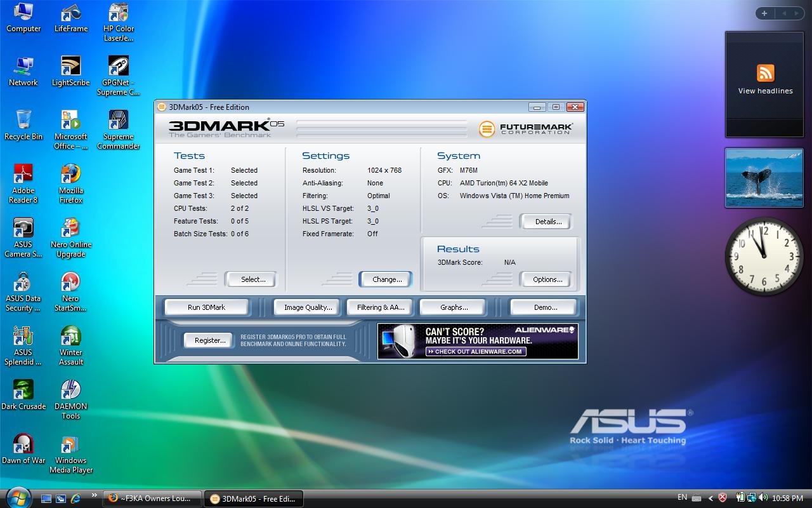Image resolution: width=812 pixels, height=508 pixels.
Task: Click the Futuremark Corporation logo
Action: 526,129
